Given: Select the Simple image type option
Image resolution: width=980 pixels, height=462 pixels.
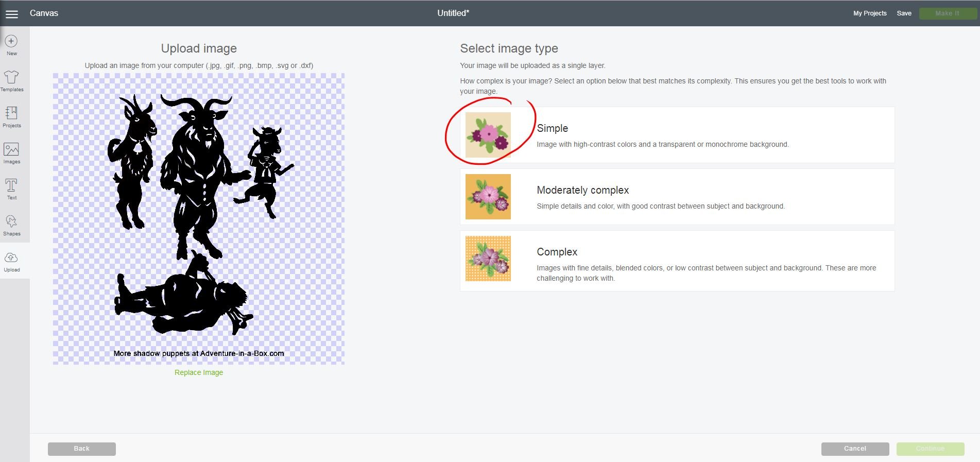Looking at the screenshot, I should (677, 135).
